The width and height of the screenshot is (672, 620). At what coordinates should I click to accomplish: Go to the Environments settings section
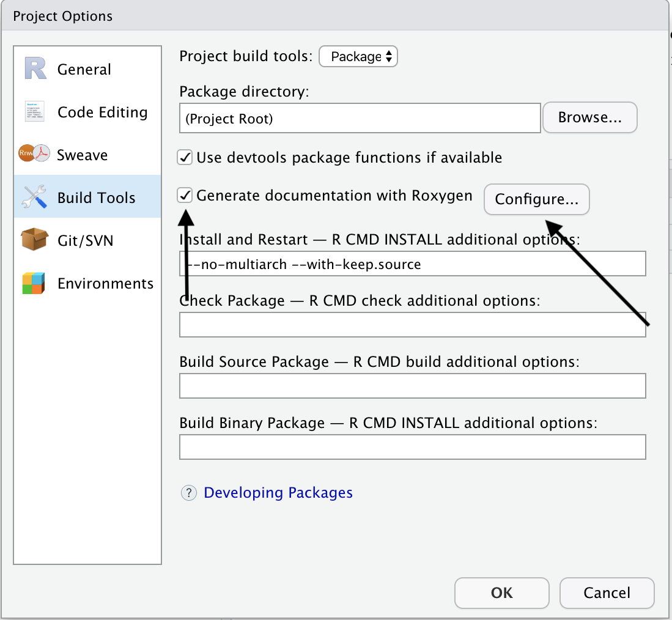pyautogui.click(x=105, y=284)
